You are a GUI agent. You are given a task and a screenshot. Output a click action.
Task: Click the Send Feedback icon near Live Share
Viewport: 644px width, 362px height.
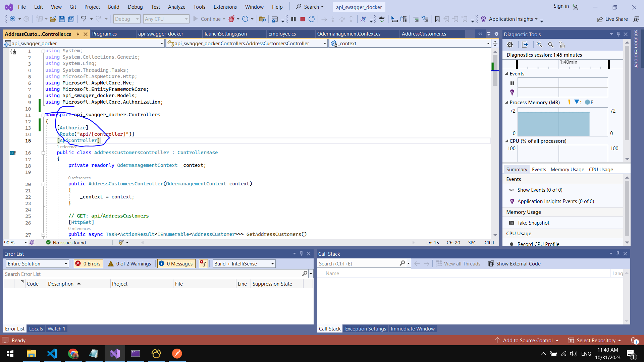coord(636,19)
